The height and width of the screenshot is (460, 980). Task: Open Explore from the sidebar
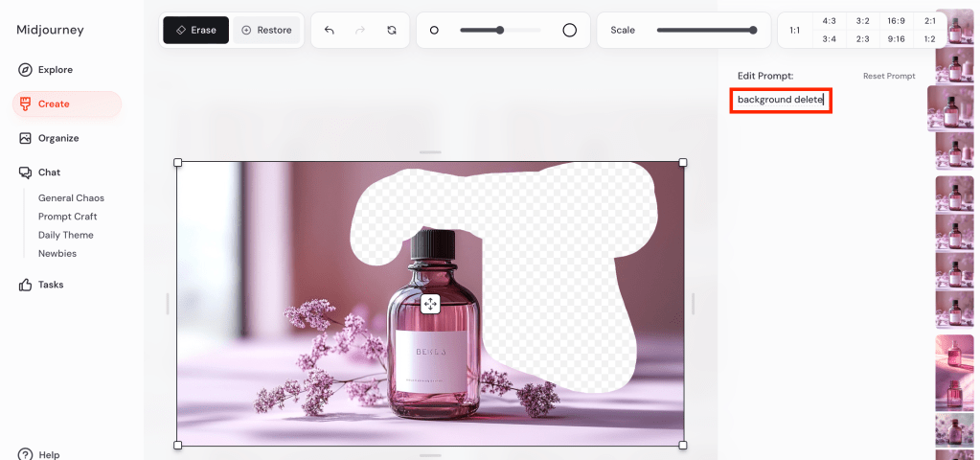[x=55, y=70]
